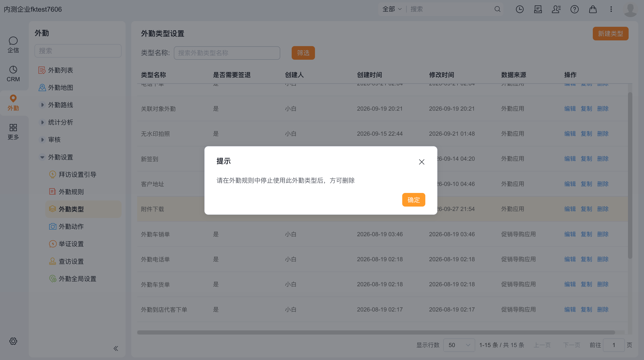
Task: Click the search magnifier icon
Action: coord(497,9)
